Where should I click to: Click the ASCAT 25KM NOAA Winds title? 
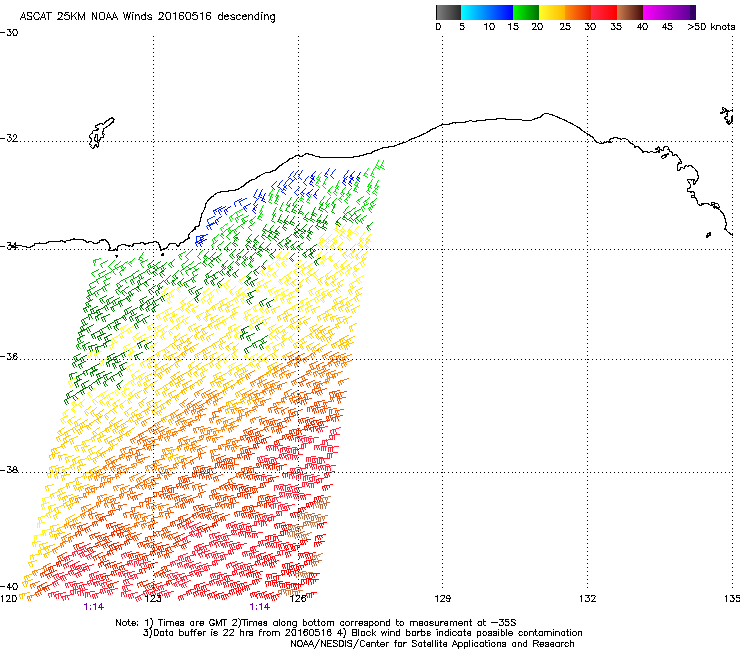coord(147,17)
